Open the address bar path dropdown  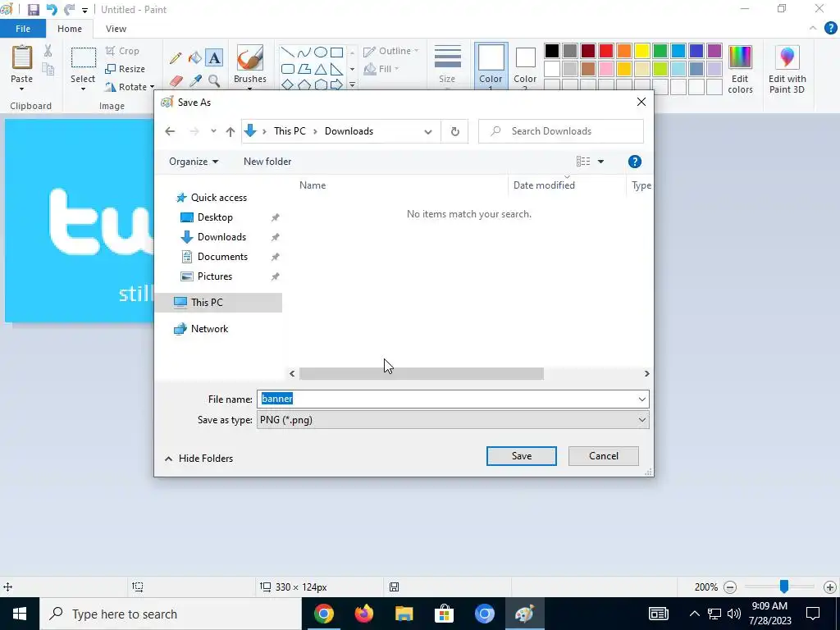click(x=427, y=132)
